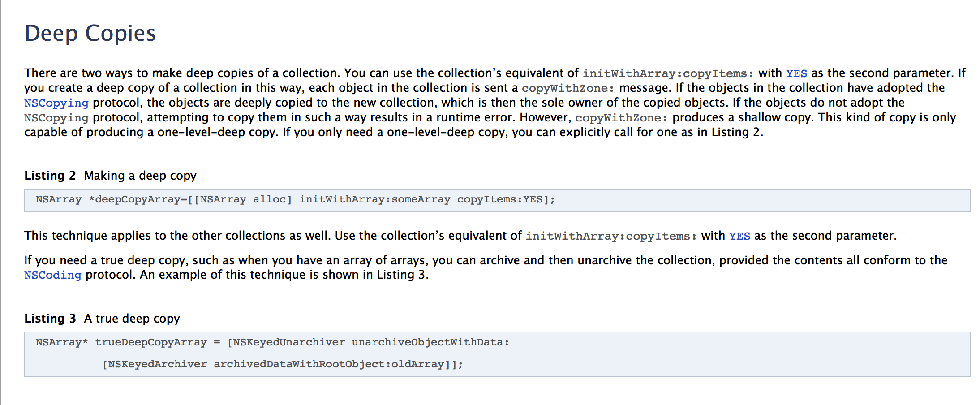Screen dimensions: 980x405
Task: Open the first YES link in the opening paragraph
Action: (x=796, y=73)
